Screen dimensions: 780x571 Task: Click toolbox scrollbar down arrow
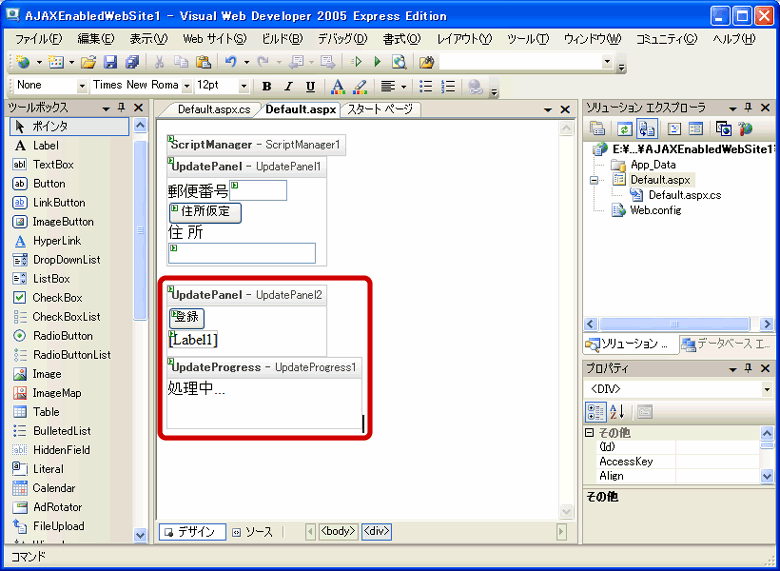(x=140, y=535)
